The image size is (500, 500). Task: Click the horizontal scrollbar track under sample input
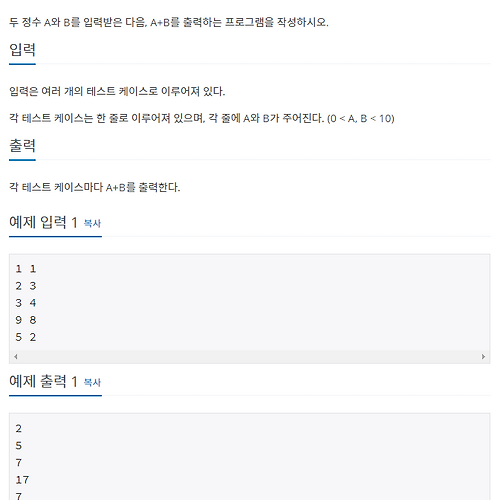pyautogui.click(x=249, y=357)
